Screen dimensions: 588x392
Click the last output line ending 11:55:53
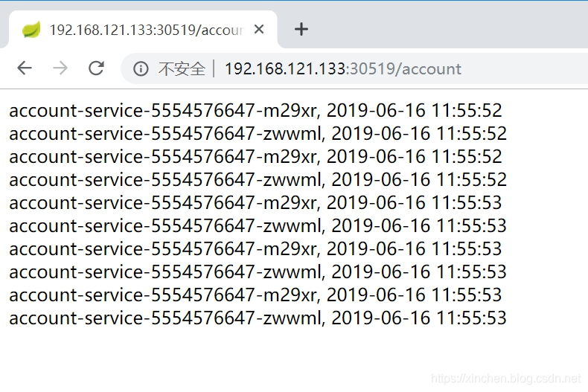[258, 318]
